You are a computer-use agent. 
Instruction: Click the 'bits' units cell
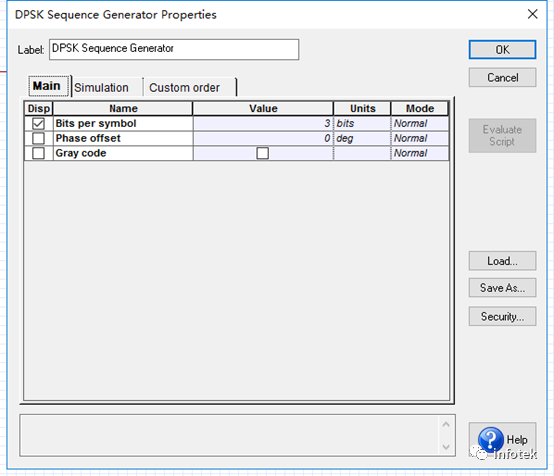tap(362, 123)
